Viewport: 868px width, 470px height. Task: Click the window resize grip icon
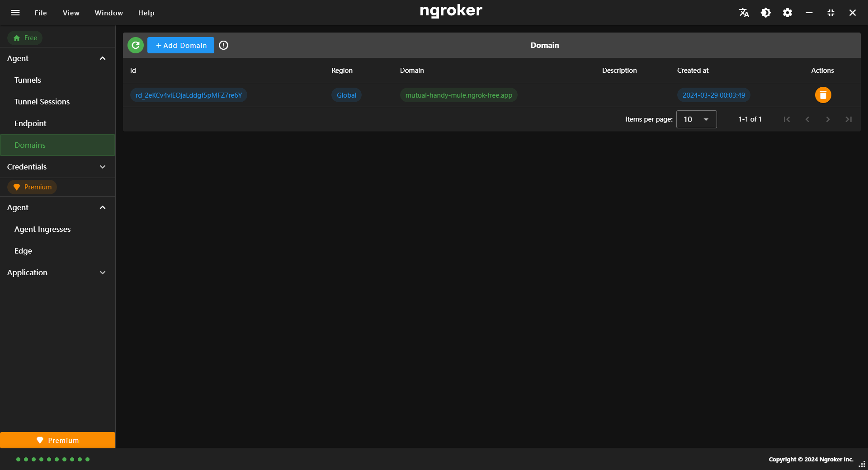click(862, 464)
